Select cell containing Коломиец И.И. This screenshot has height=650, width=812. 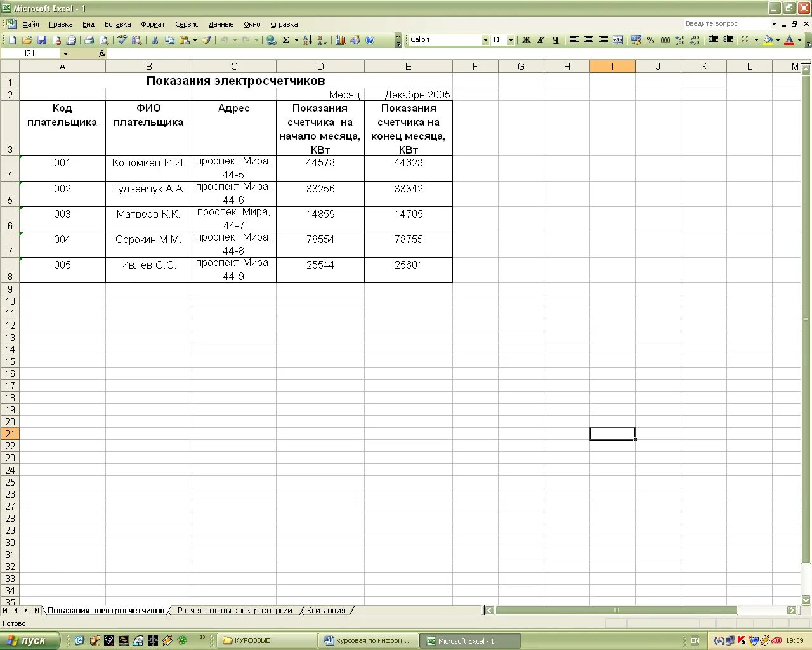148,168
